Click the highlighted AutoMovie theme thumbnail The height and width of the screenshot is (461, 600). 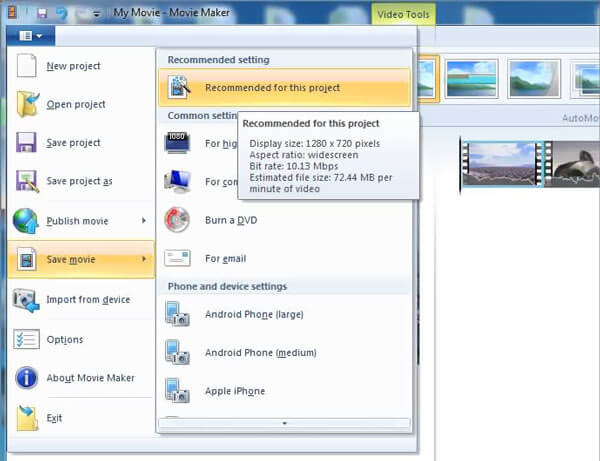point(427,79)
